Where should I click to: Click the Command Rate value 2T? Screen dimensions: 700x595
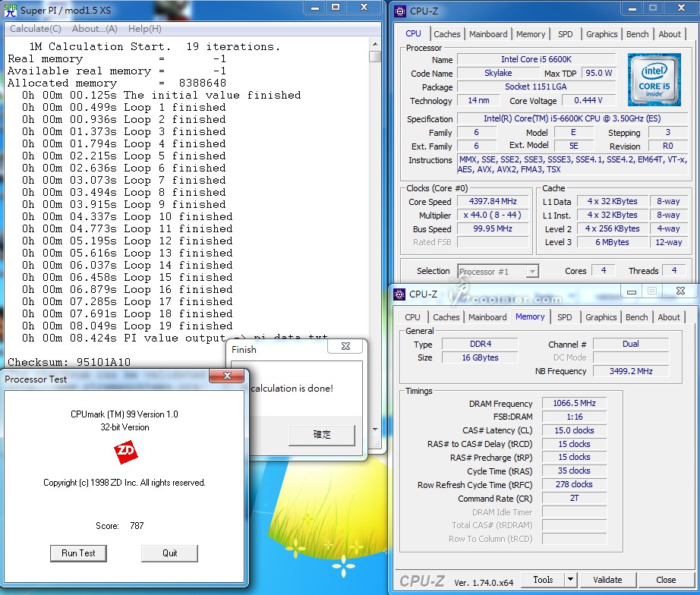[x=574, y=498]
